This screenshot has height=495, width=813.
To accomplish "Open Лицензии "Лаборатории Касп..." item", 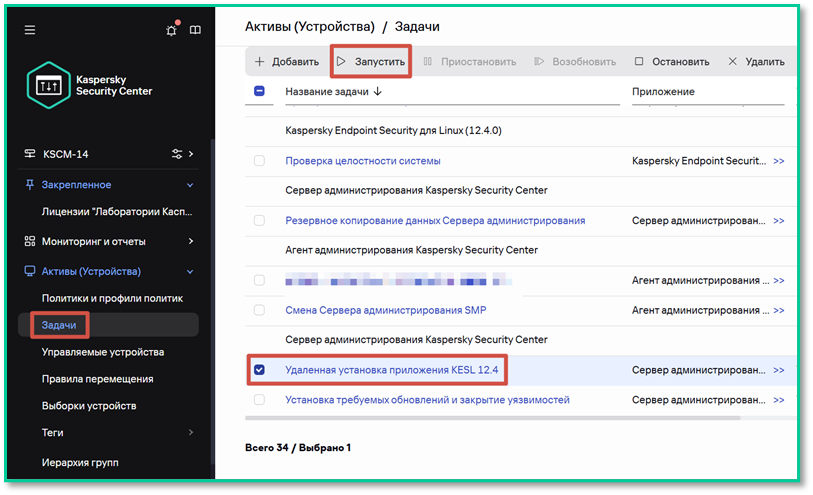I will [117, 211].
